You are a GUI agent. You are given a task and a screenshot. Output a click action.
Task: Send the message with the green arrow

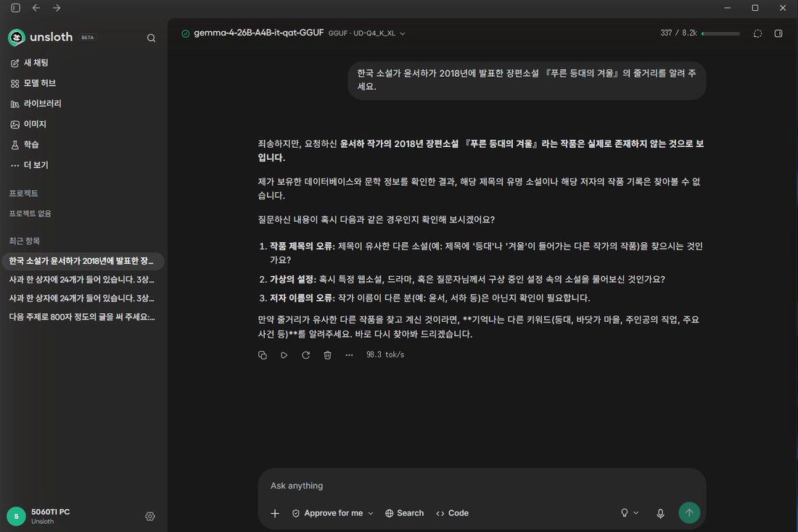coord(689,512)
